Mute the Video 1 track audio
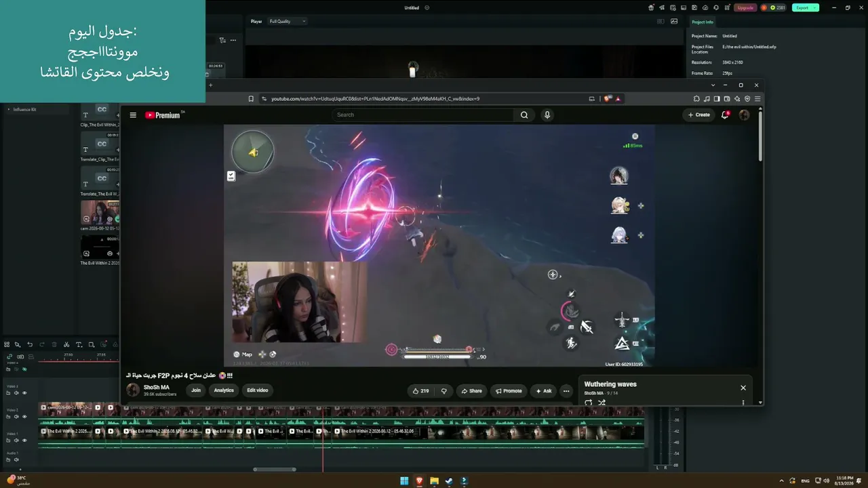 [16, 441]
